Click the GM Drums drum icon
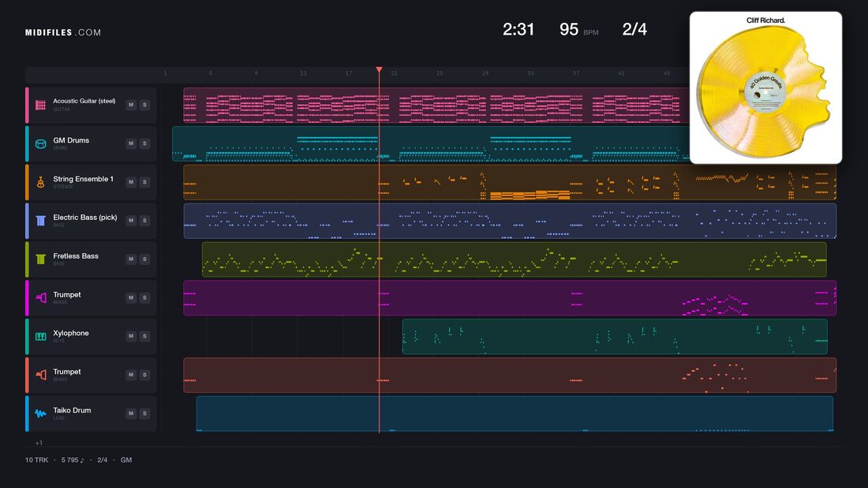Viewport: 868px width, 488px height. [40, 143]
